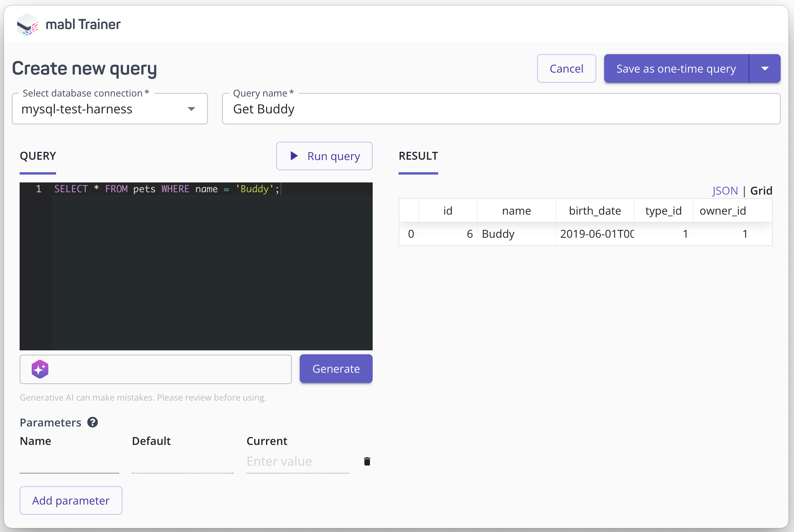Click the parameter Default value field
Image resolution: width=794 pixels, height=532 pixels.
pyautogui.click(x=183, y=462)
